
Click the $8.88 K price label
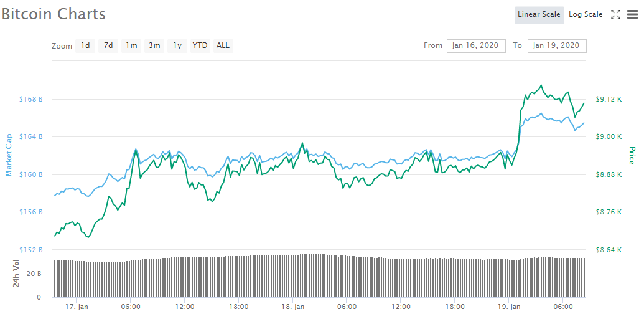pos(609,174)
